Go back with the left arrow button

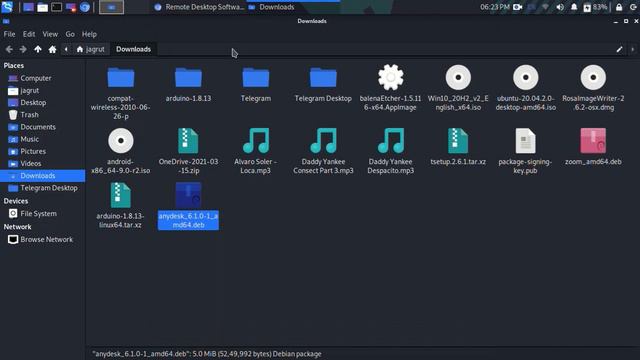tap(9, 49)
